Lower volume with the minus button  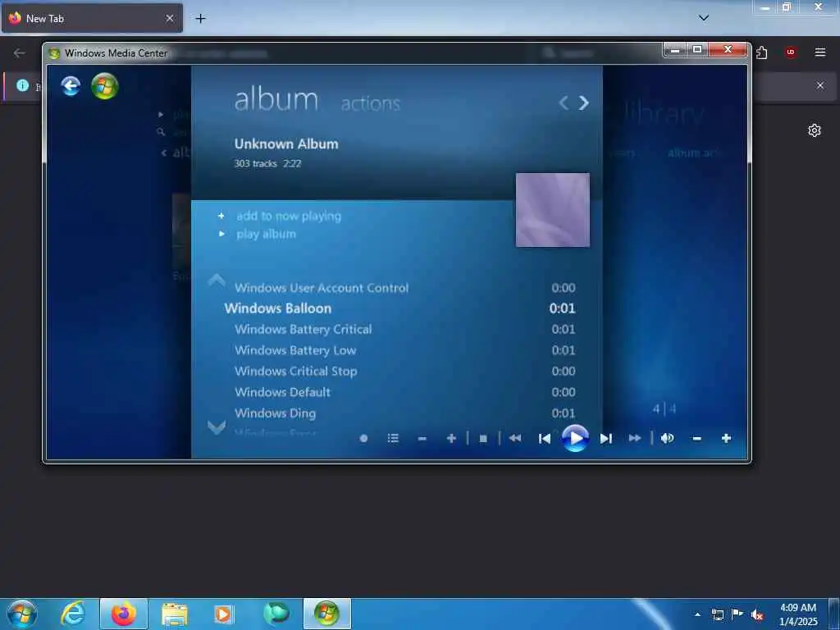[696, 439]
